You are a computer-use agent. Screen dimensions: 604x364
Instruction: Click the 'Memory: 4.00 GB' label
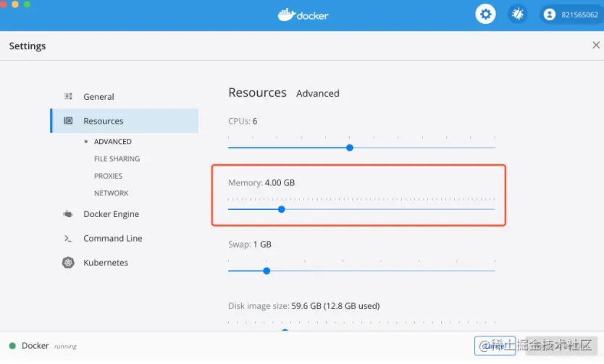click(261, 183)
